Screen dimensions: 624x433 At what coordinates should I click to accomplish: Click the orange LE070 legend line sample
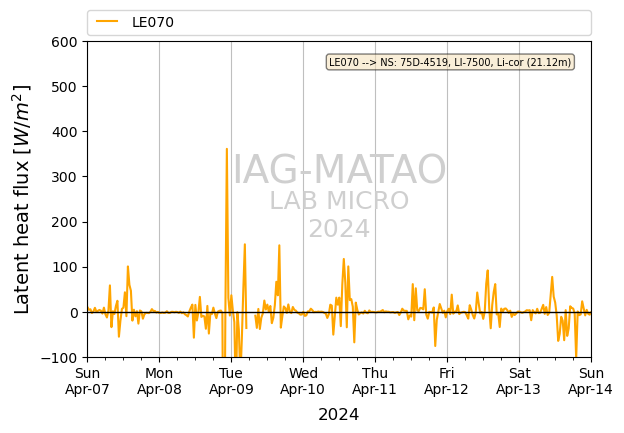point(107,21)
